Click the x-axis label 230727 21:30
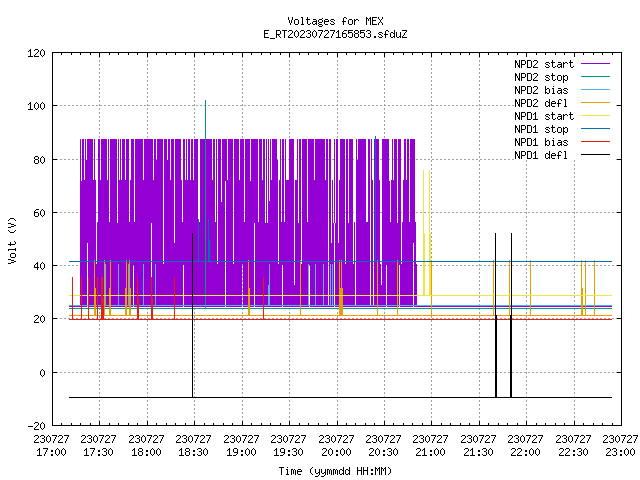Viewport: 640px width, 480px height. pyautogui.click(x=478, y=446)
